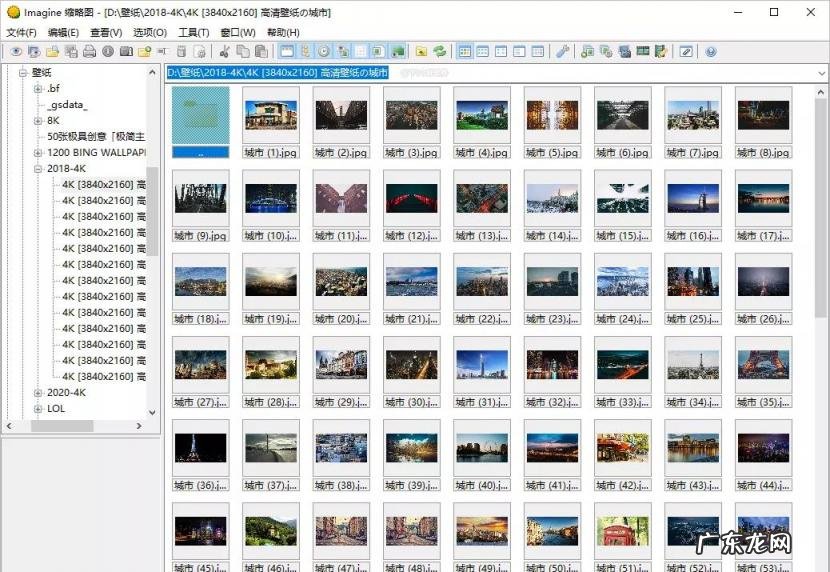
Task: Click the open folder icon in toolbar
Action: [52, 51]
